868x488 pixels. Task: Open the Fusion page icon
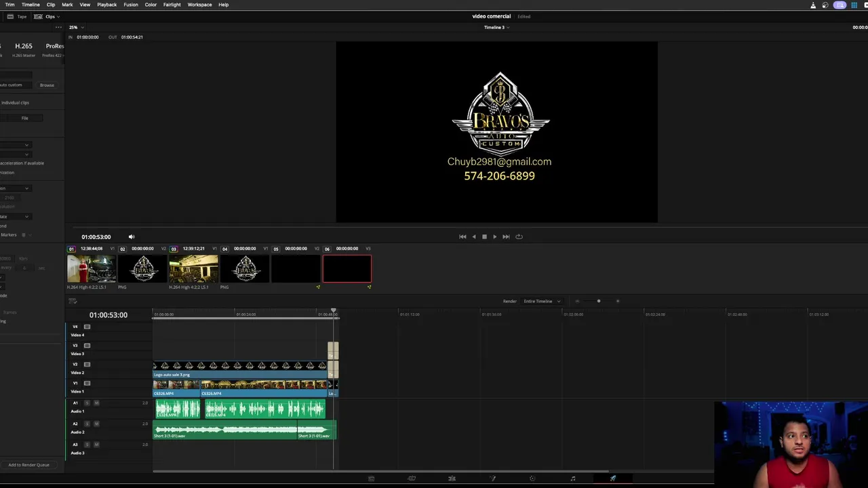click(x=492, y=479)
